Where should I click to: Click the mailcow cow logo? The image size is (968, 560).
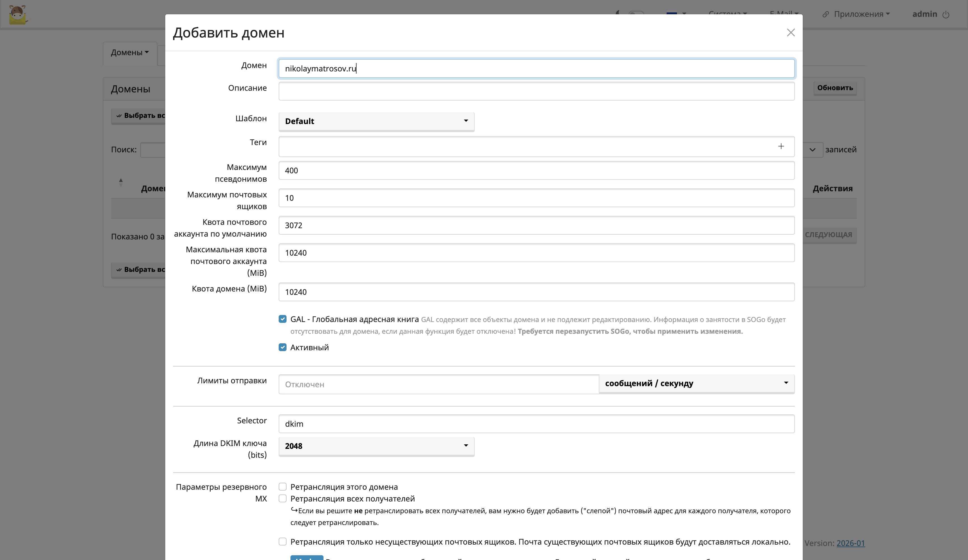18,15
